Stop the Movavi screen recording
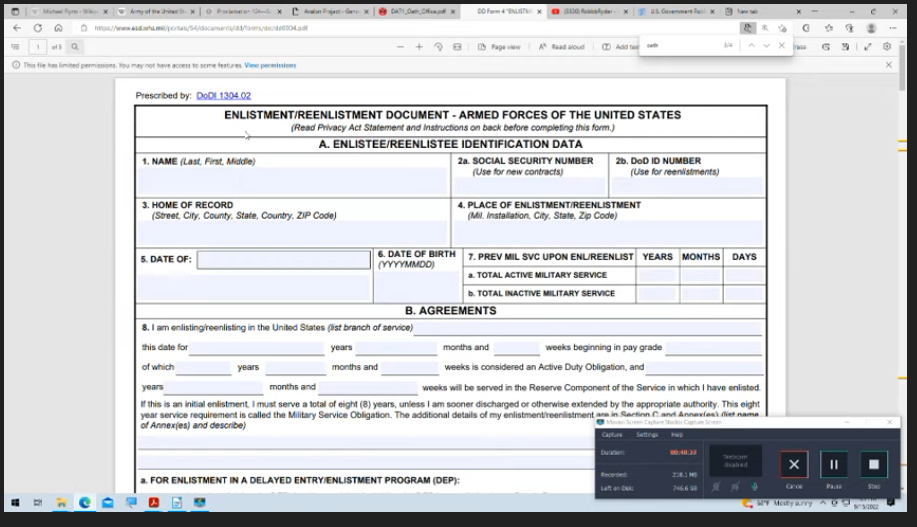This screenshot has width=917, height=527. [874, 465]
